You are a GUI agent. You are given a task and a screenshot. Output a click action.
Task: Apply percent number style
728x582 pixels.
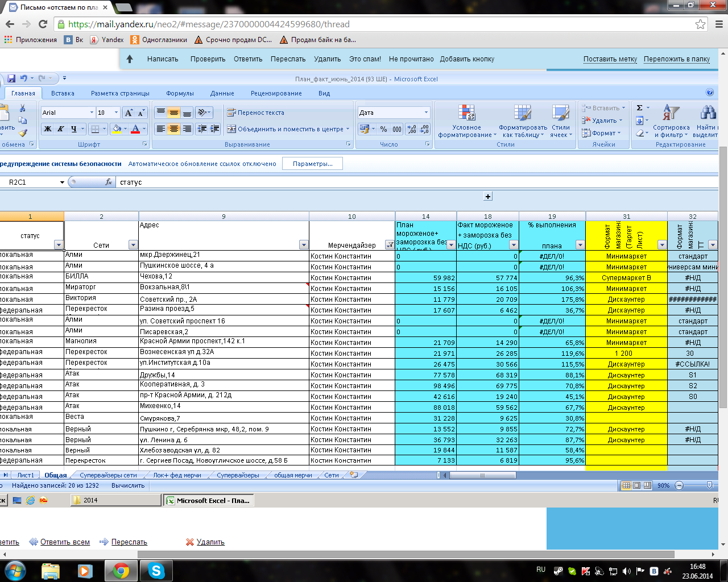point(384,129)
